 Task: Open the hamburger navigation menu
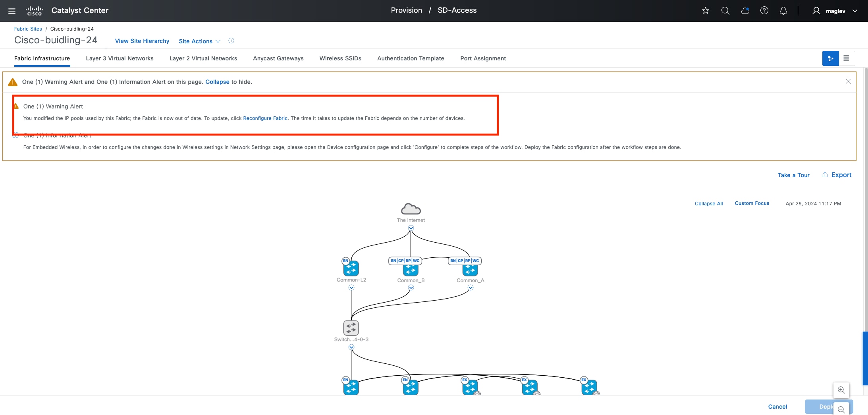[x=12, y=11]
